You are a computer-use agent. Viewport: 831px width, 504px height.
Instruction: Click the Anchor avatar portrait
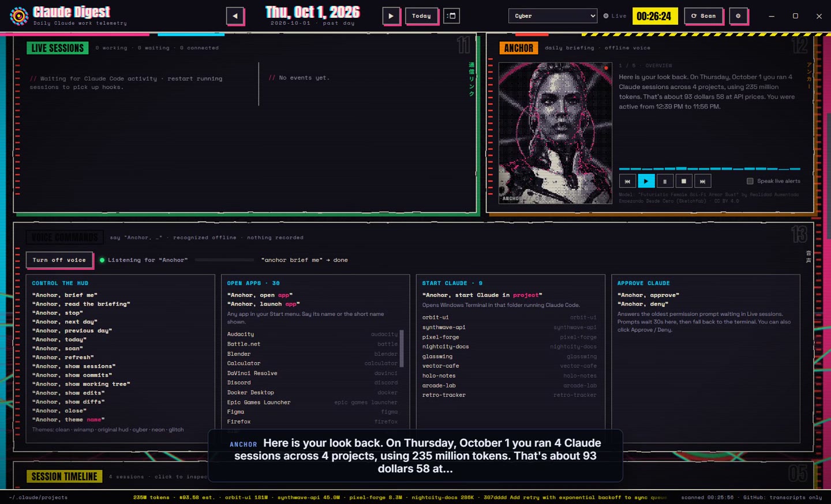555,133
